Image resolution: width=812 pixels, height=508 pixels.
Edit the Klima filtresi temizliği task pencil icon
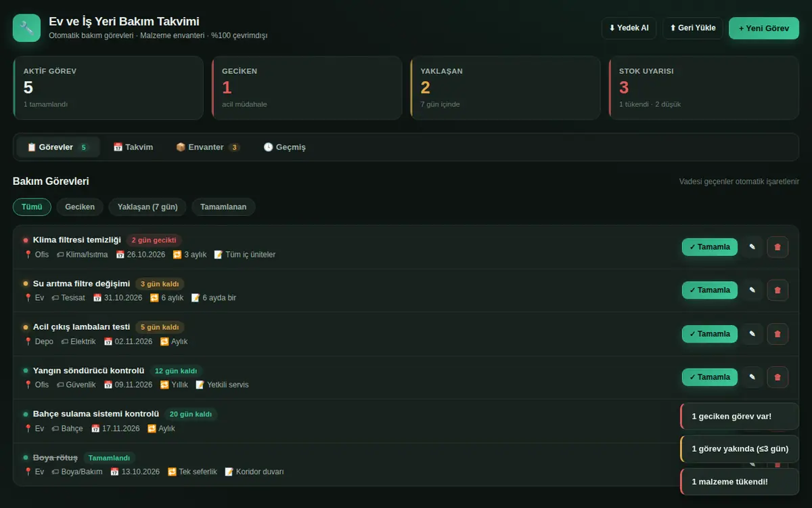click(752, 247)
